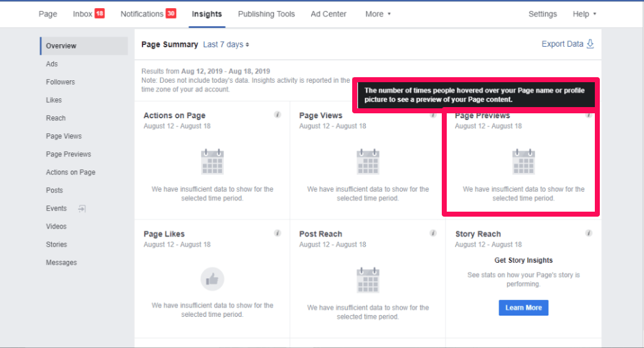This screenshot has height=348, width=644.
Task: Expand the More menu in top navigation
Action: pos(378,14)
